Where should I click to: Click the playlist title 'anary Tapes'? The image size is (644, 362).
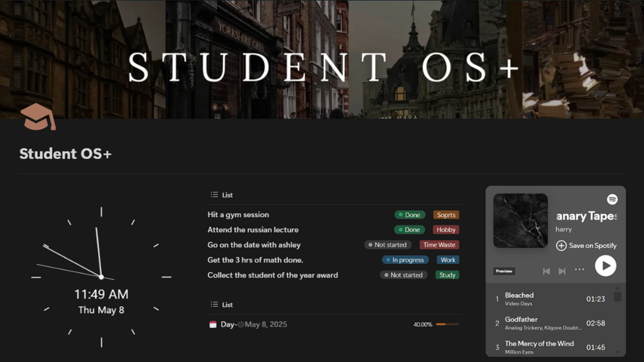(586, 217)
